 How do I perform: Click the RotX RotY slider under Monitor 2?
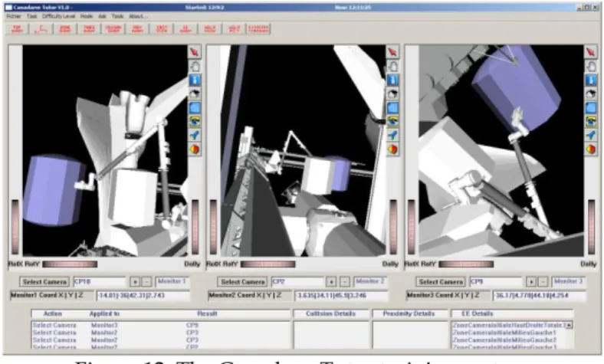point(268,264)
